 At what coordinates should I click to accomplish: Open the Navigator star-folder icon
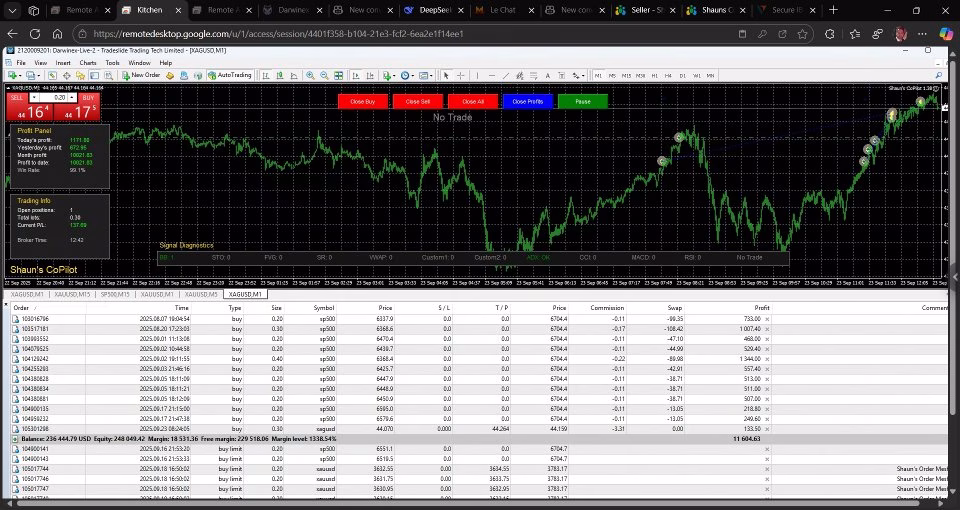[80, 75]
